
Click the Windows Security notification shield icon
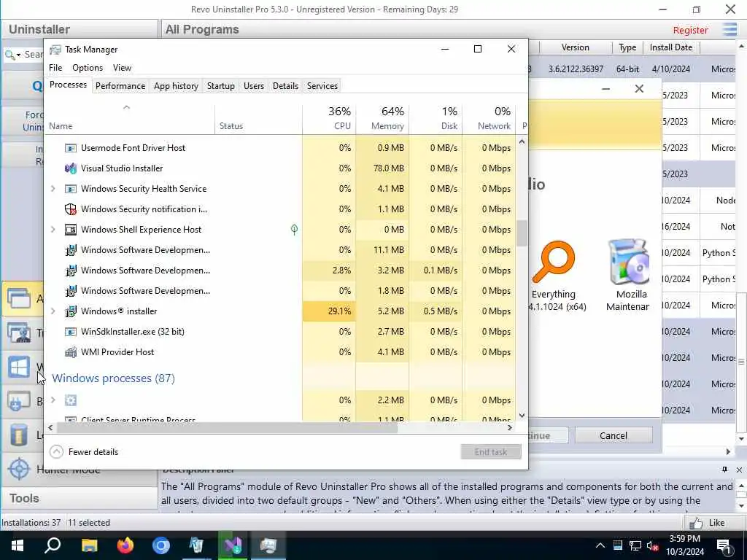tap(71, 209)
